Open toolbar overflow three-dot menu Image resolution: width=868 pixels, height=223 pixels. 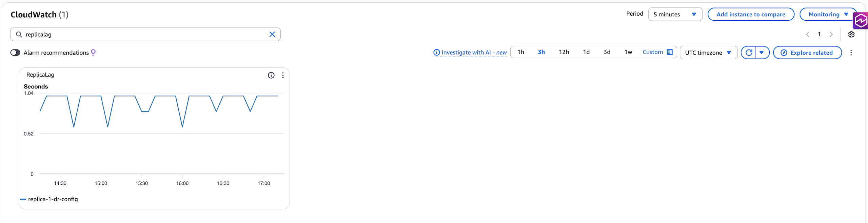(851, 53)
